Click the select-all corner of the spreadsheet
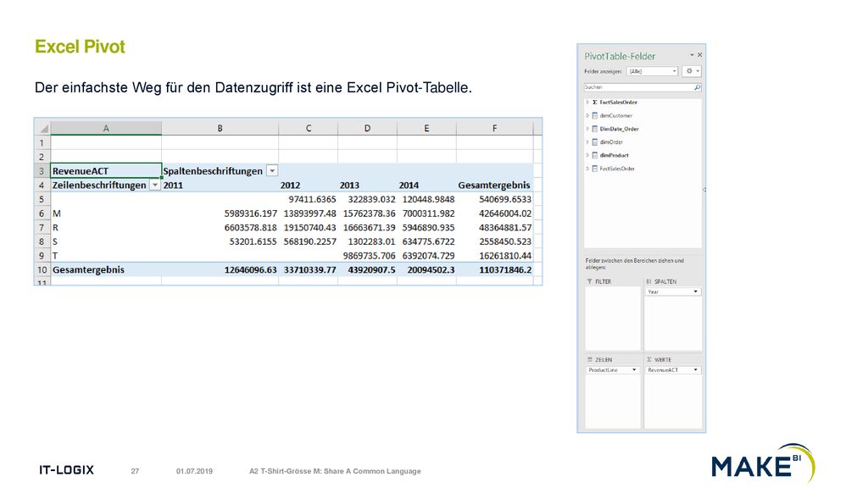The image size is (868, 488). tap(43, 129)
